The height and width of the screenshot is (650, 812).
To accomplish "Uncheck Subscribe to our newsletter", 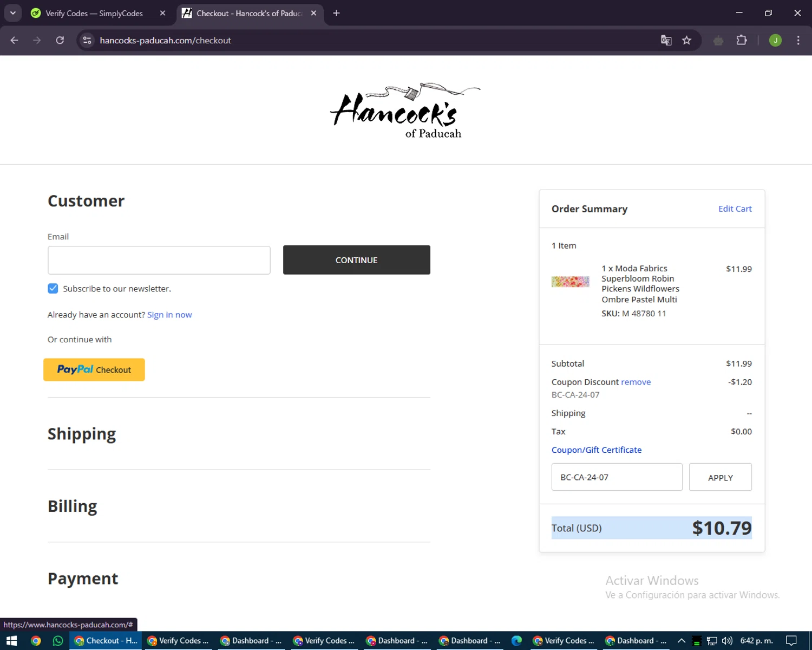I will click(x=53, y=288).
